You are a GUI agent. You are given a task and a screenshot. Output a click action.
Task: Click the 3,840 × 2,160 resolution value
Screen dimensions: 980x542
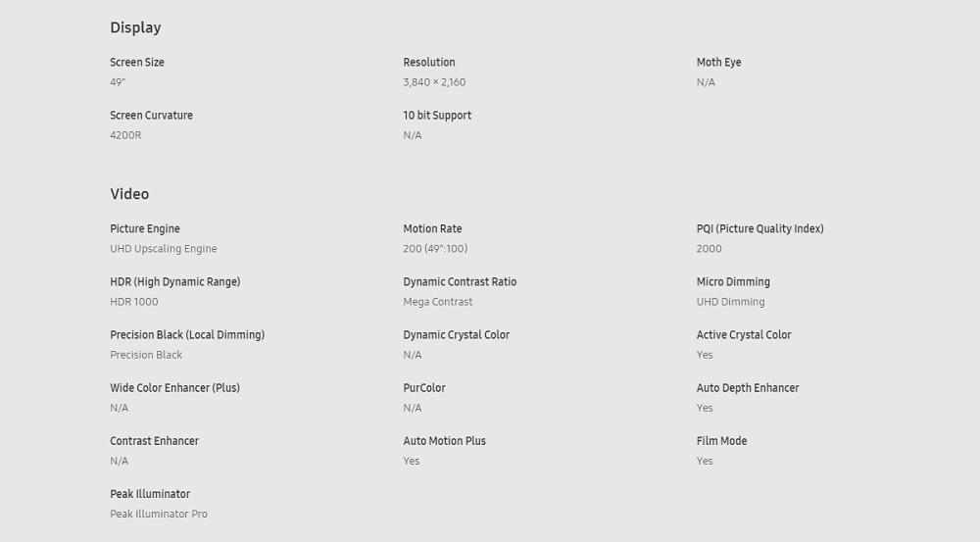click(434, 82)
